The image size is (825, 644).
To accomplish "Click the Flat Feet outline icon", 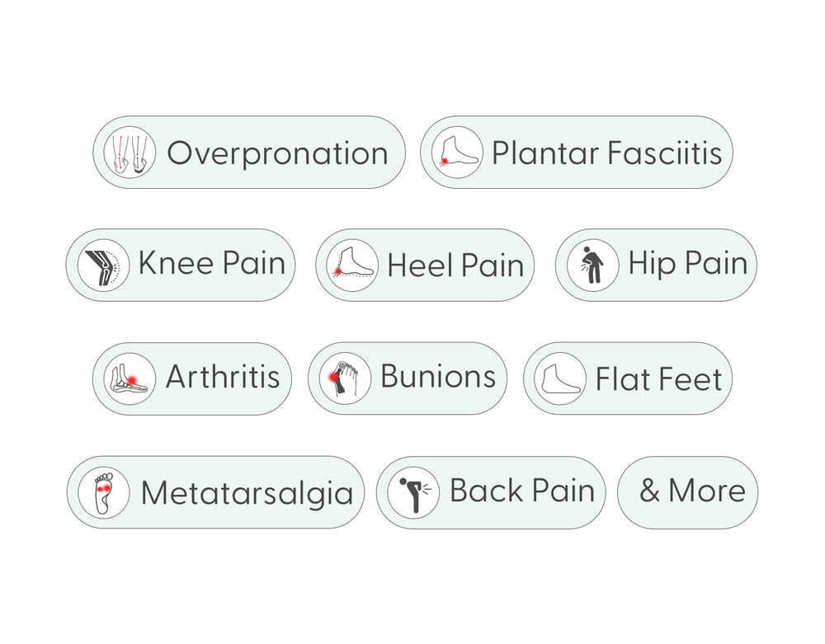I will tap(560, 378).
